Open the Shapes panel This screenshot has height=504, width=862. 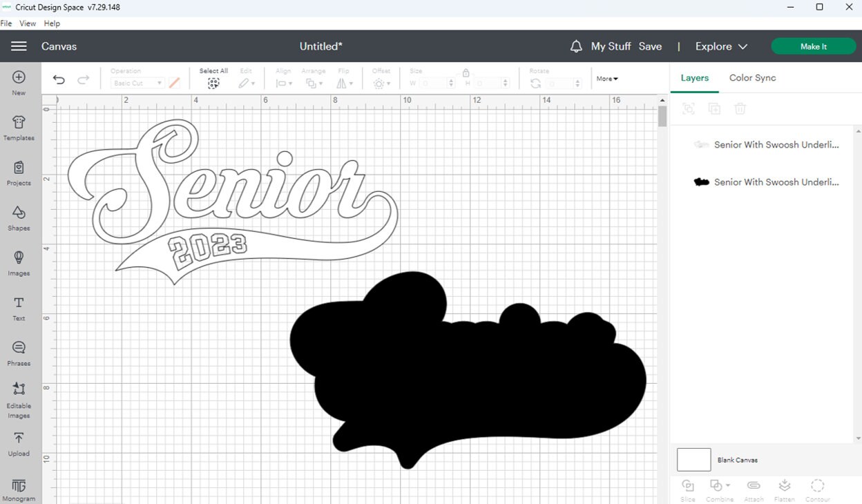tap(19, 218)
